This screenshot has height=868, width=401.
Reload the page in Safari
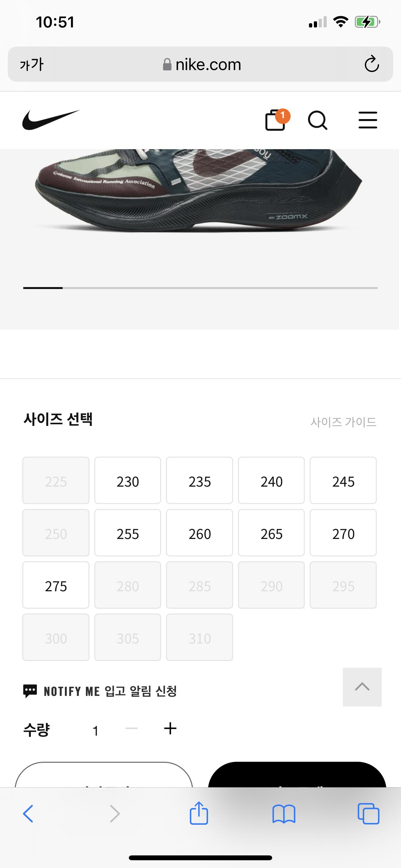(x=371, y=64)
